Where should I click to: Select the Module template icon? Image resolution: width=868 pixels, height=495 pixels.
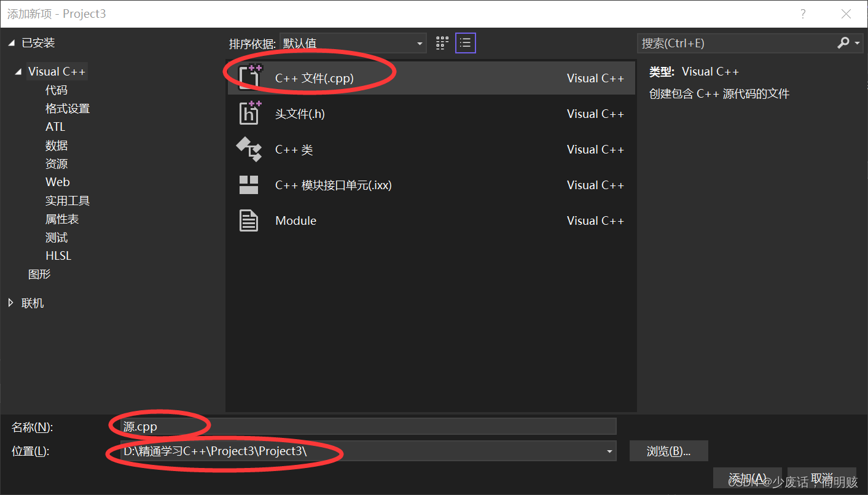tap(249, 220)
